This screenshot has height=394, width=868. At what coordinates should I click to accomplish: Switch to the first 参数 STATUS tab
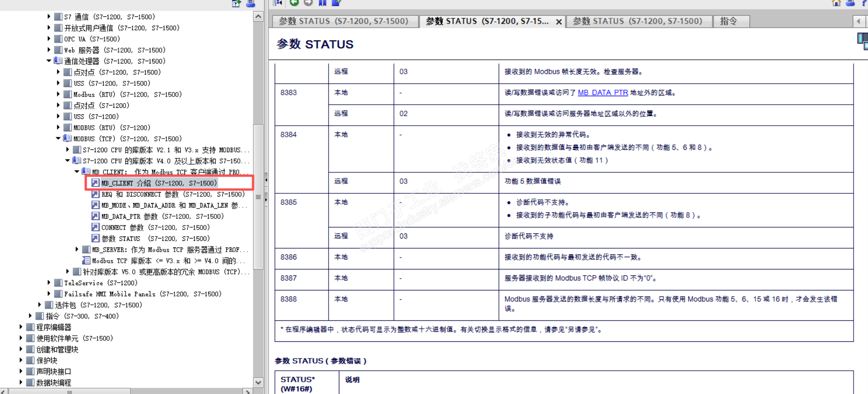[344, 21]
